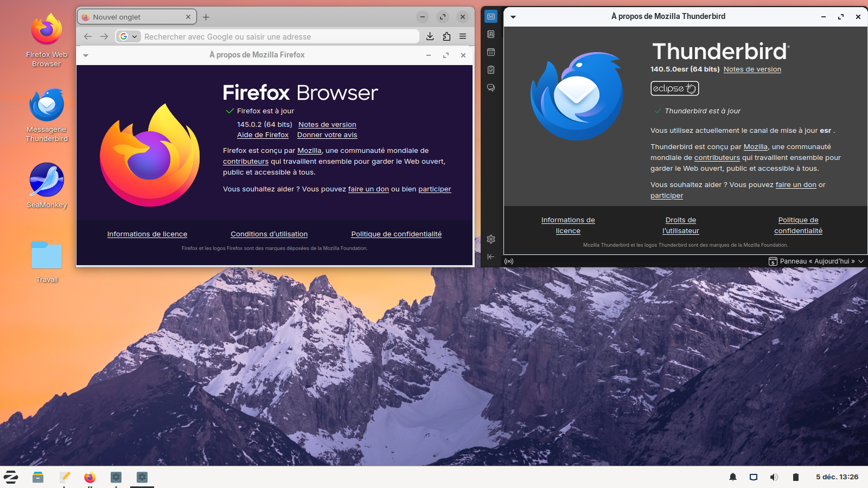Click the Firefox logo in About dialog
Image resolution: width=868 pixels, height=488 pixels.
pyautogui.click(x=150, y=155)
